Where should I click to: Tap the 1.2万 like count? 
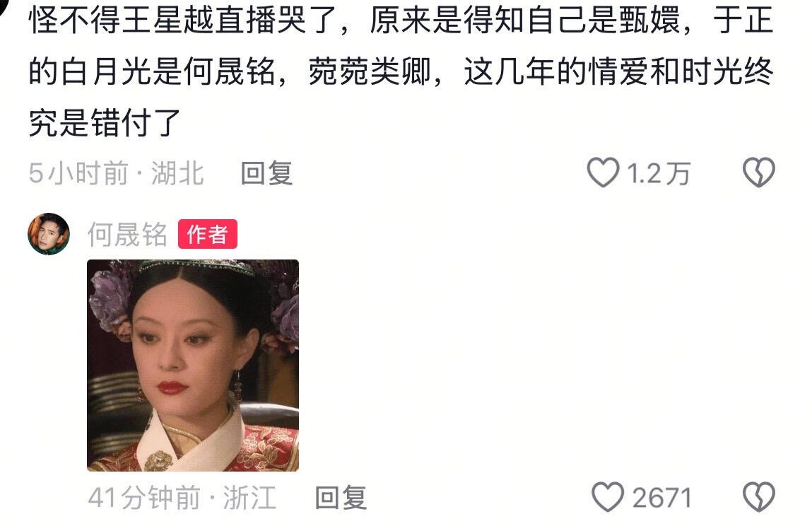(x=659, y=173)
